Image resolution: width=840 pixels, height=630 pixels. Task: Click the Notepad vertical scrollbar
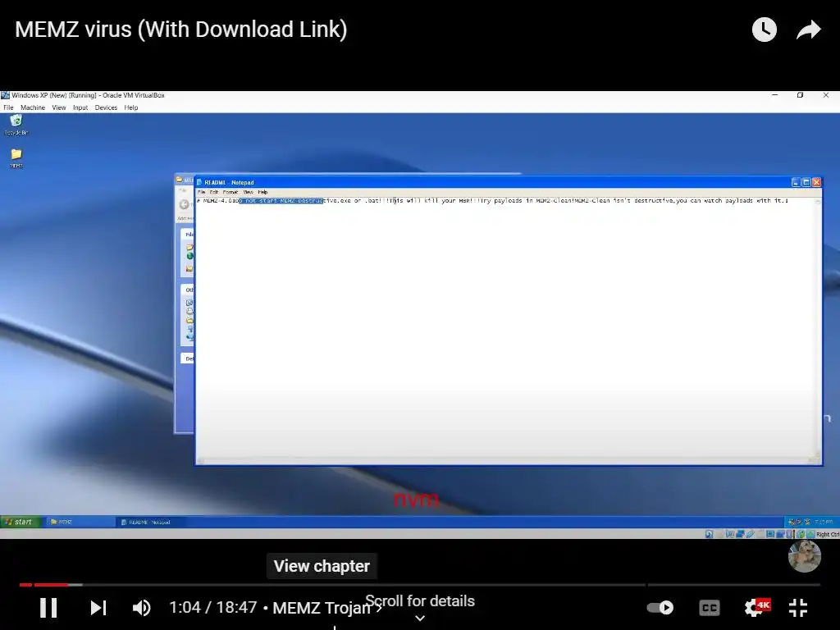(818, 326)
